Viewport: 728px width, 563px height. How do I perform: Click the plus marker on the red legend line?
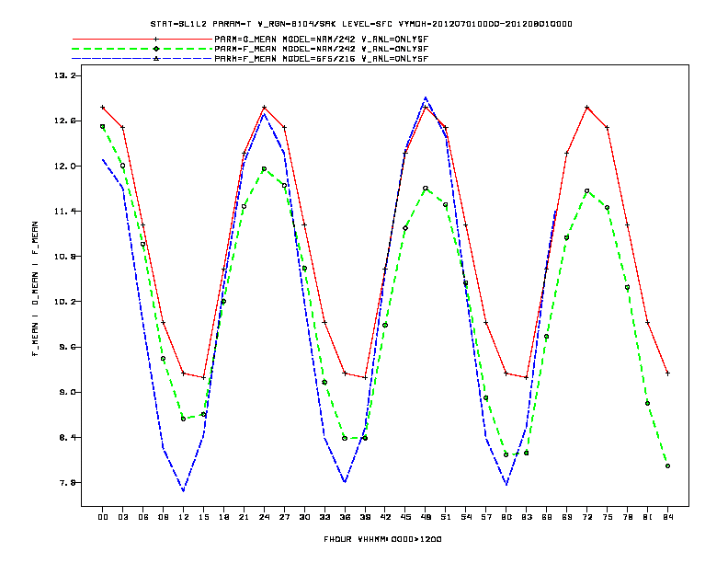click(x=156, y=40)
